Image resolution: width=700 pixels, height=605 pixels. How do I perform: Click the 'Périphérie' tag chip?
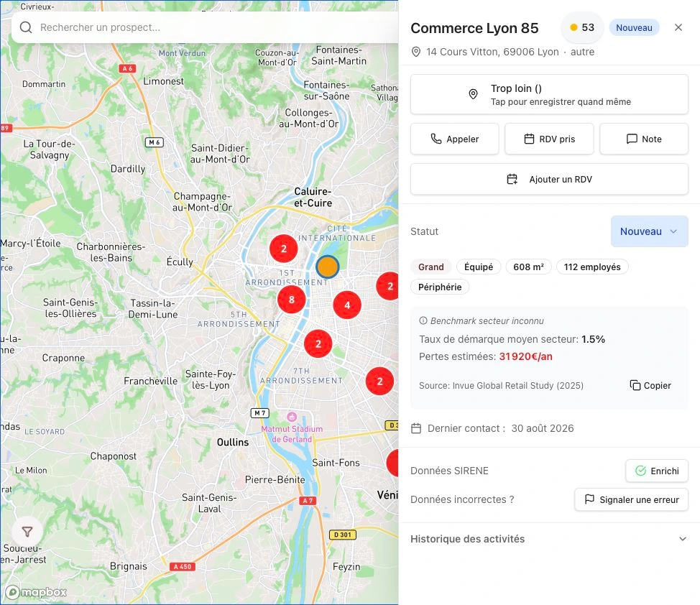coord(440,287)
